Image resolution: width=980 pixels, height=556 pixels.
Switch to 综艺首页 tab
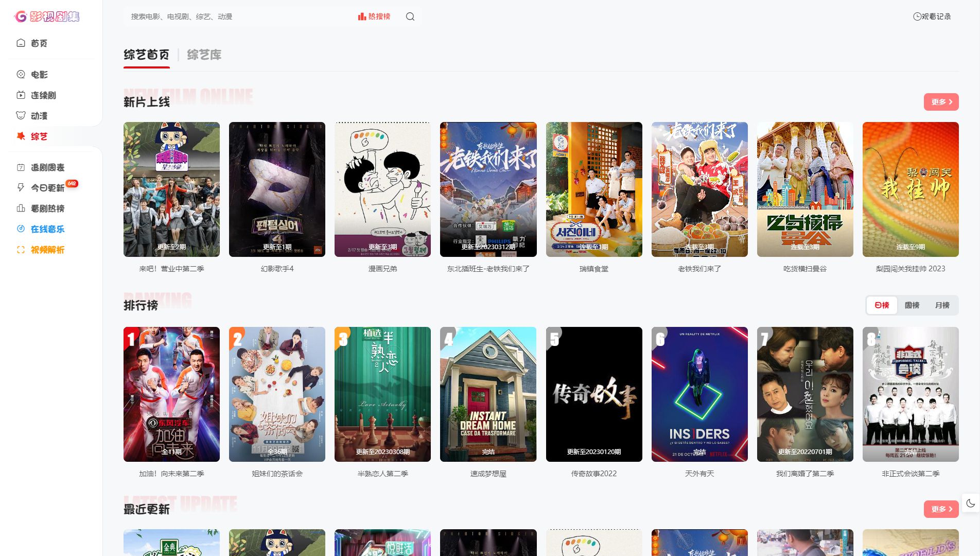tap(147, 55)
